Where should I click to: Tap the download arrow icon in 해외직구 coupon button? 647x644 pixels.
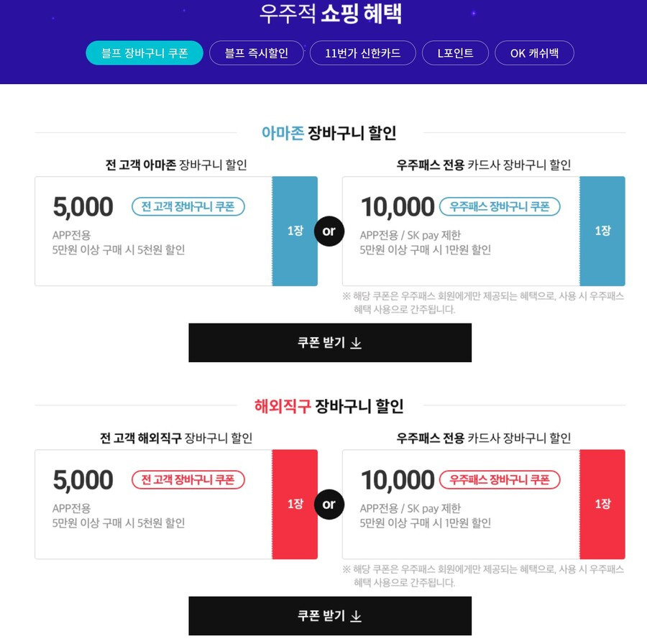pos(356,617)
